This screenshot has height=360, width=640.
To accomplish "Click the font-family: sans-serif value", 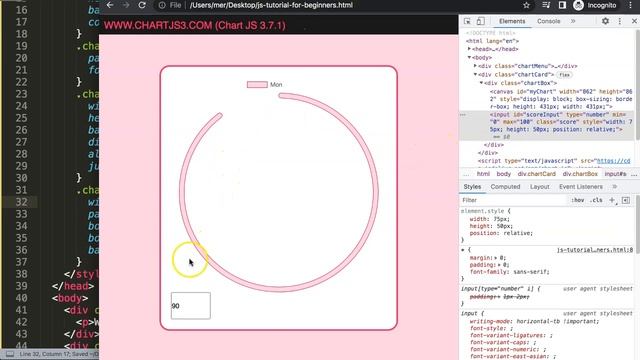I will click(531, 272).
